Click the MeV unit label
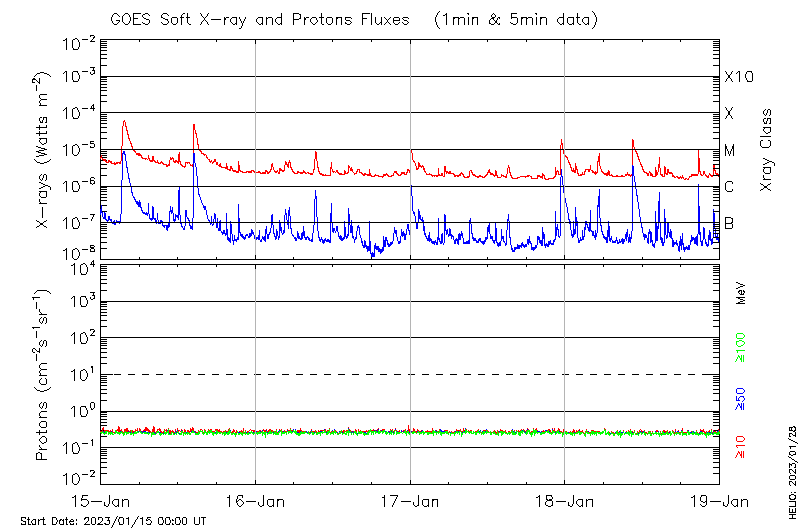The width and height of the screenshot is (800, 530). (x=741, y=293)
